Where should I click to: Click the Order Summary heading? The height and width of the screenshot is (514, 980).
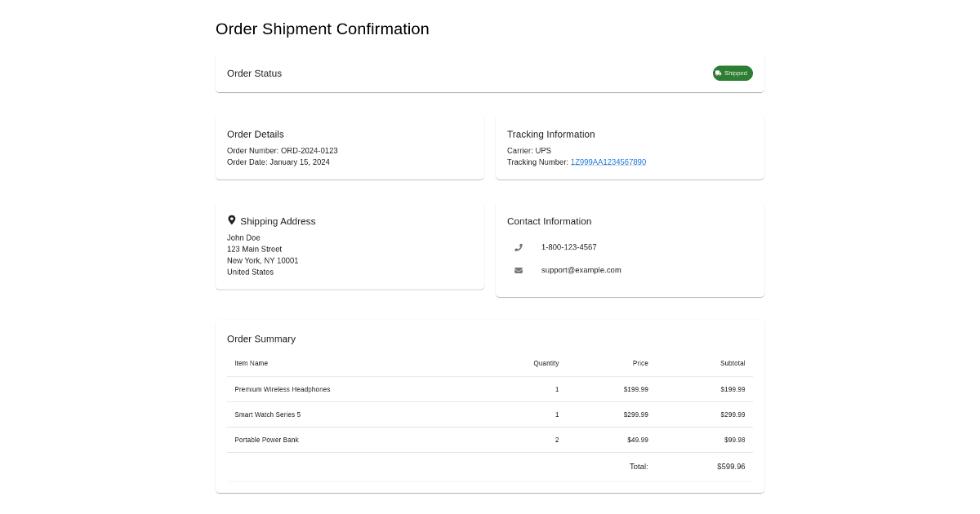click(x=261, y=339)
